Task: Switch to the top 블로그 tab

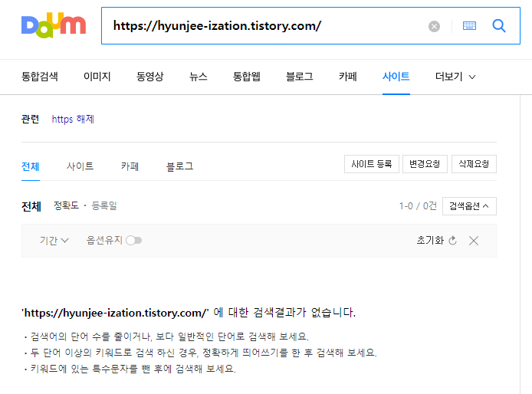Action: (x=299, y=77)
